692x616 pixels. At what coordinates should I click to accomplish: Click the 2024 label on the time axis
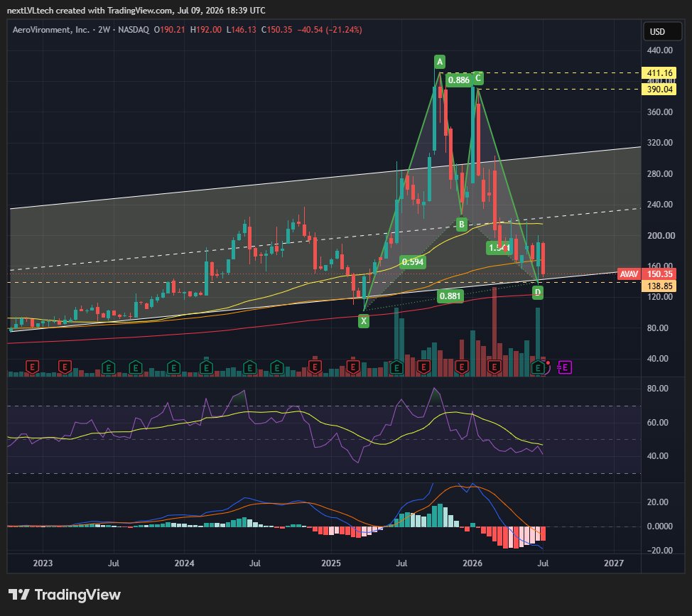(x=184, y=563)
